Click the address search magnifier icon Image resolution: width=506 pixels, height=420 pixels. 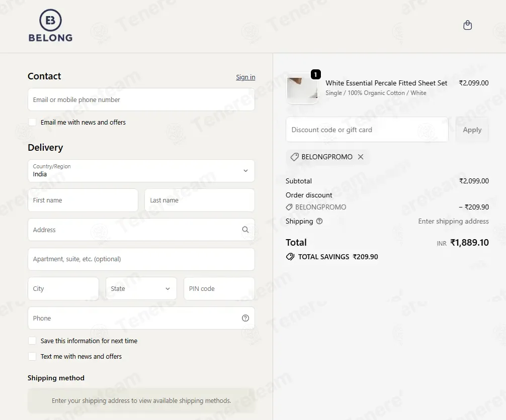(245, 230)
